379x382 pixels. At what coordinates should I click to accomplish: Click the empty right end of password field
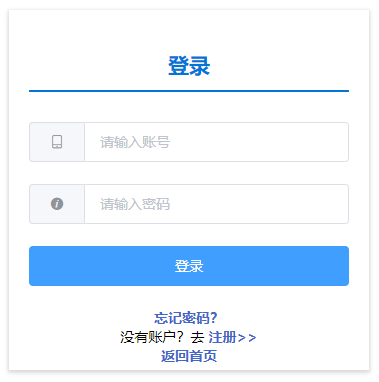(x=300, y=204)
